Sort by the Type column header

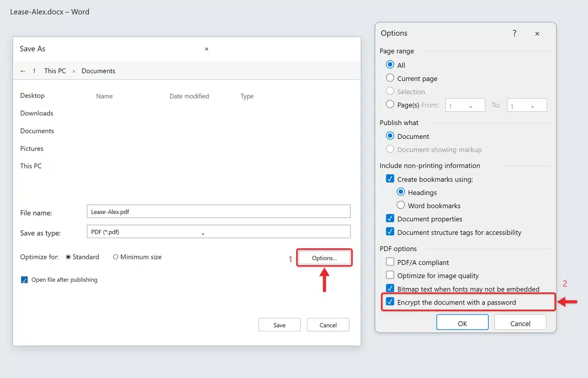click(x=247, y=96)
